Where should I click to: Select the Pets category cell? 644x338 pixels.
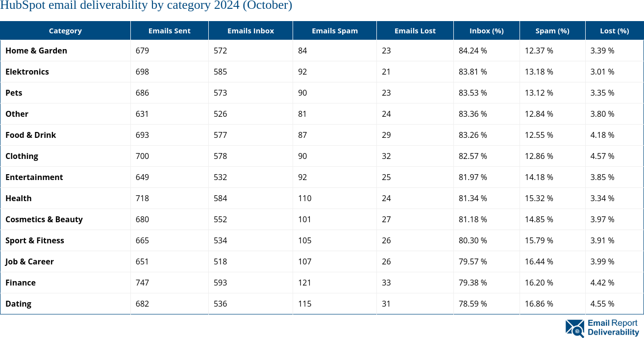coord(66,93)
